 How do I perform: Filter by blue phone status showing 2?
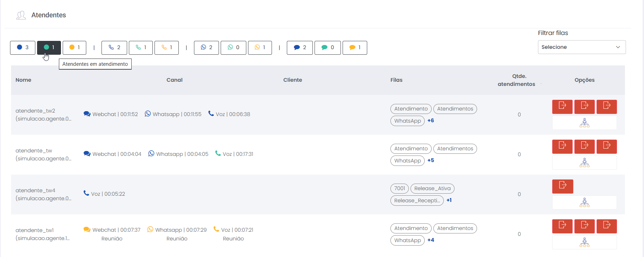pos(114,47)
